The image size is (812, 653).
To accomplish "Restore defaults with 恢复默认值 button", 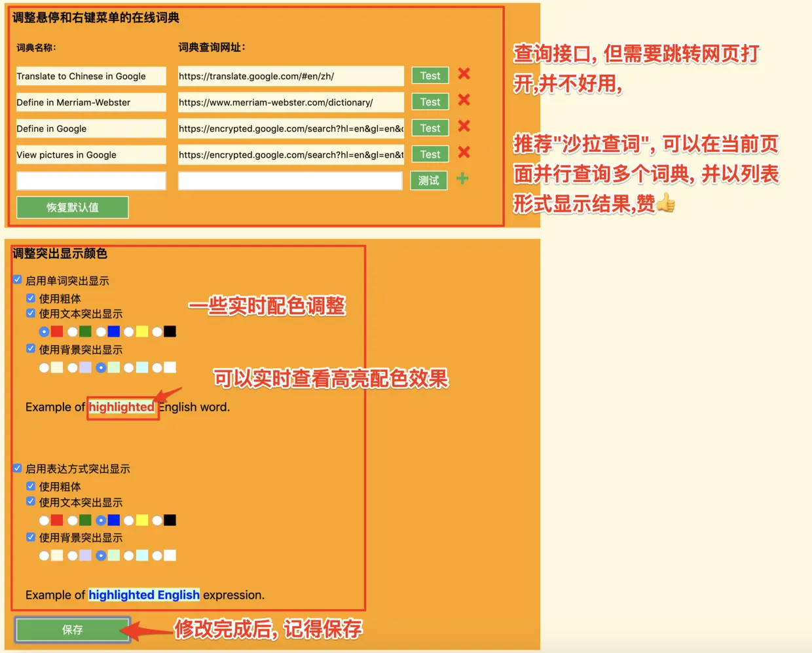I will click(73, 208).
